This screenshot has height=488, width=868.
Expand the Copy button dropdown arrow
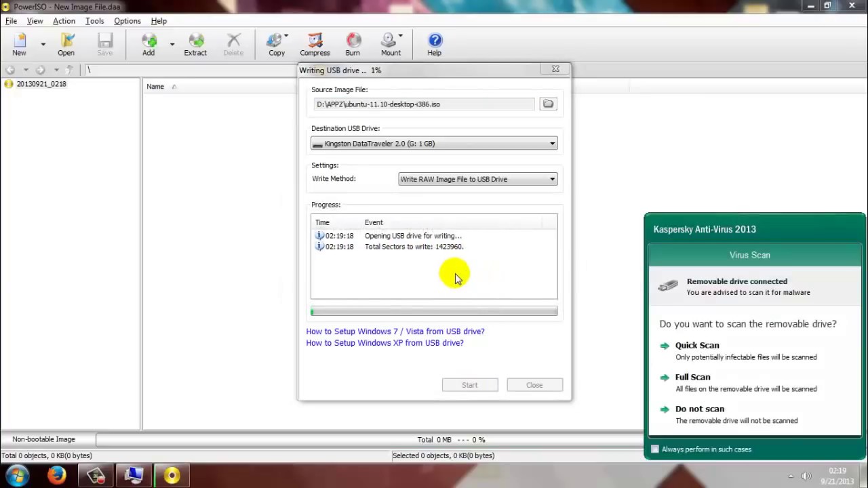pos(287,36)
